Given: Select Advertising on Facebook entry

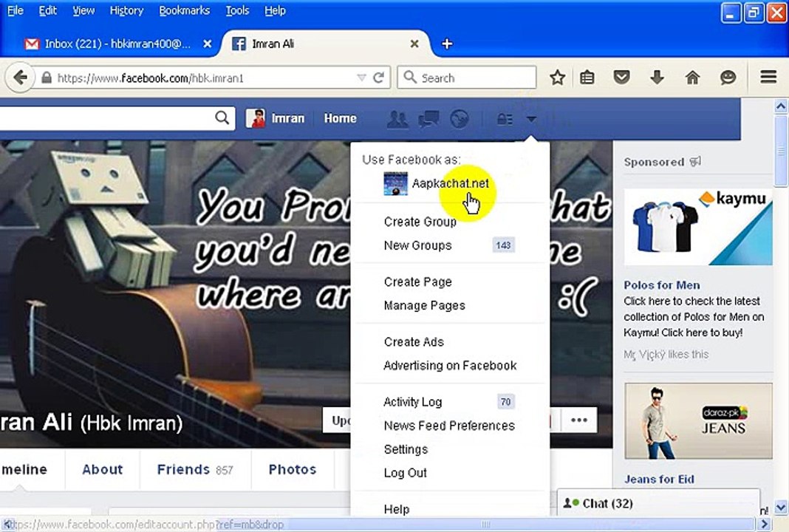Looking at the screenshot, I should point(450,366).
